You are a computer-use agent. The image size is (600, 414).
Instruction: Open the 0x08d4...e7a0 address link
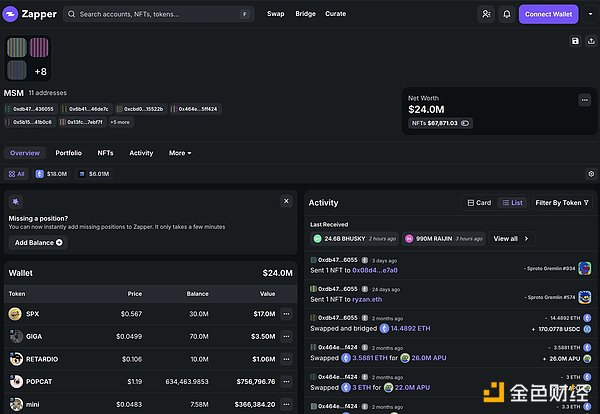375,271
